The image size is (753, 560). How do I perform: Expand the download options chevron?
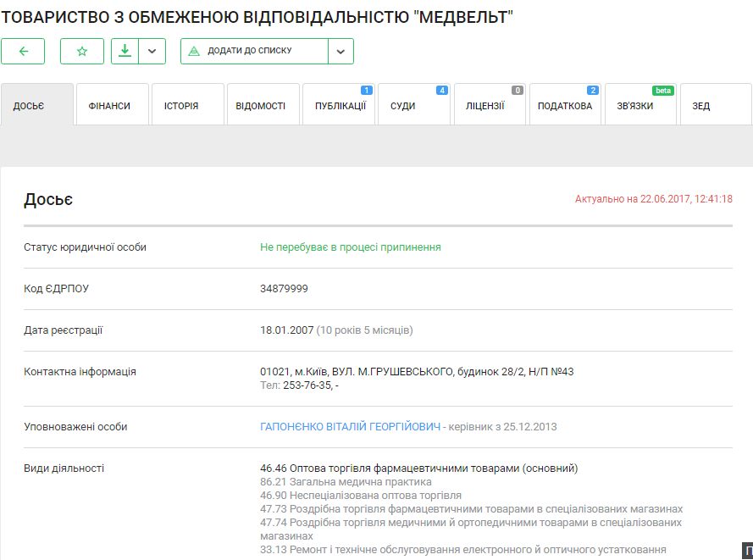click(x=152, y=51)
